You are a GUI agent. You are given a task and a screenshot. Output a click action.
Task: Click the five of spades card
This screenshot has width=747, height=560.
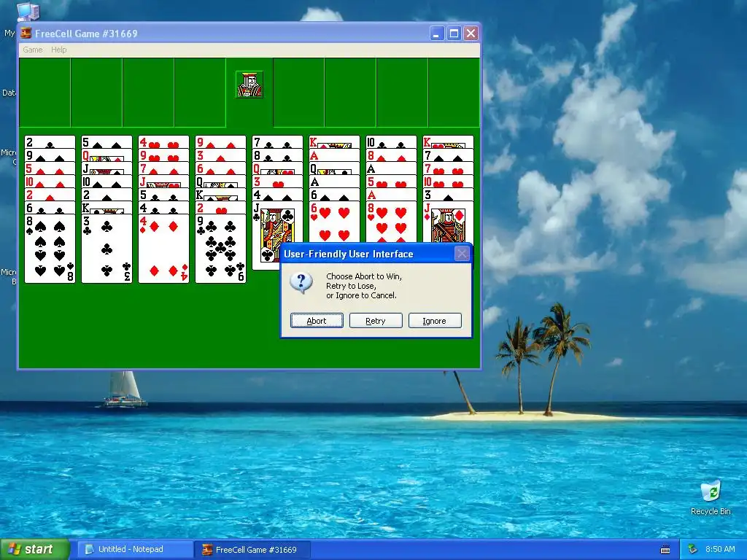[107, 142]
